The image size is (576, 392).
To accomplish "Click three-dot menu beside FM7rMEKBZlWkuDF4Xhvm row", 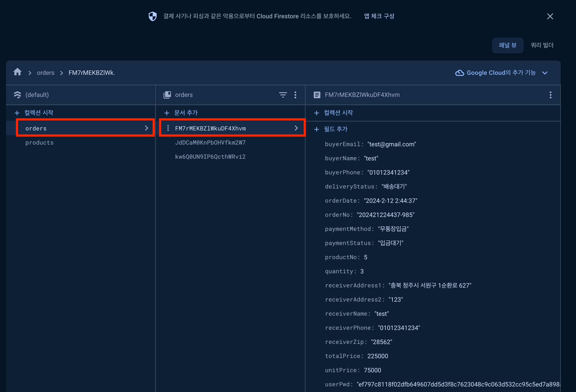I will tap(168, 128).
